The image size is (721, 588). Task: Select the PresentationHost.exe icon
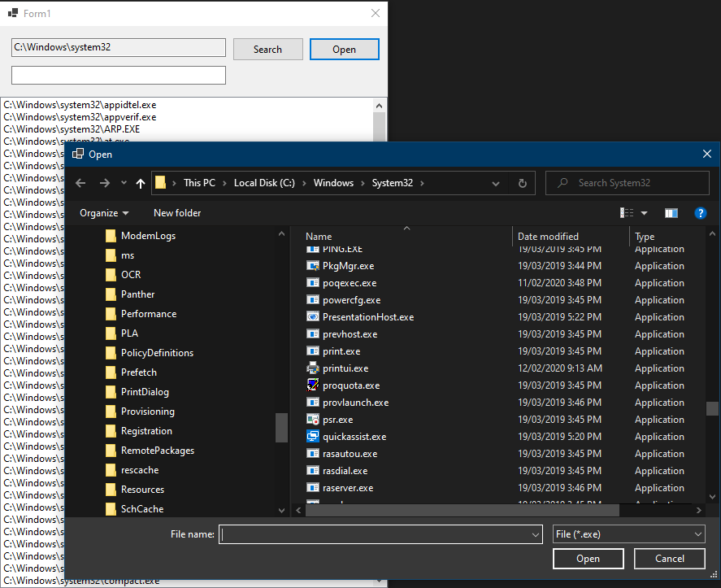point(313,316)
